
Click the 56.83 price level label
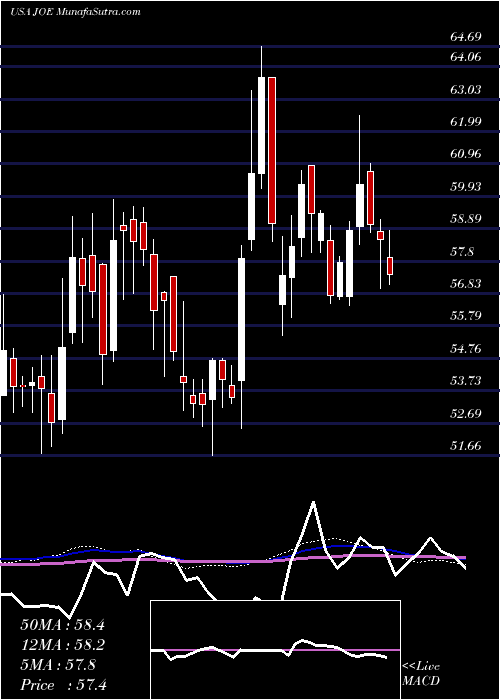coord(465,283)
